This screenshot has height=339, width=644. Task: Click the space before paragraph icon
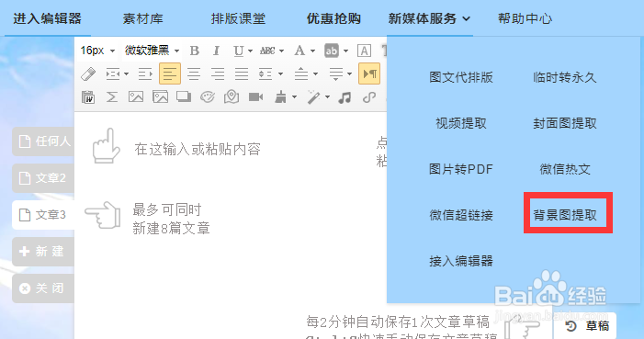[301, 74]
